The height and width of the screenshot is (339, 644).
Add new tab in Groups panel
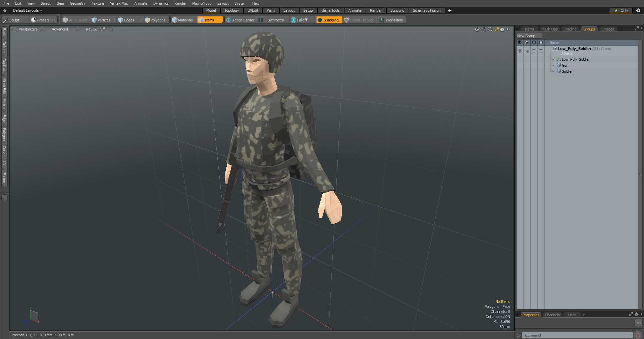point(620,29)
